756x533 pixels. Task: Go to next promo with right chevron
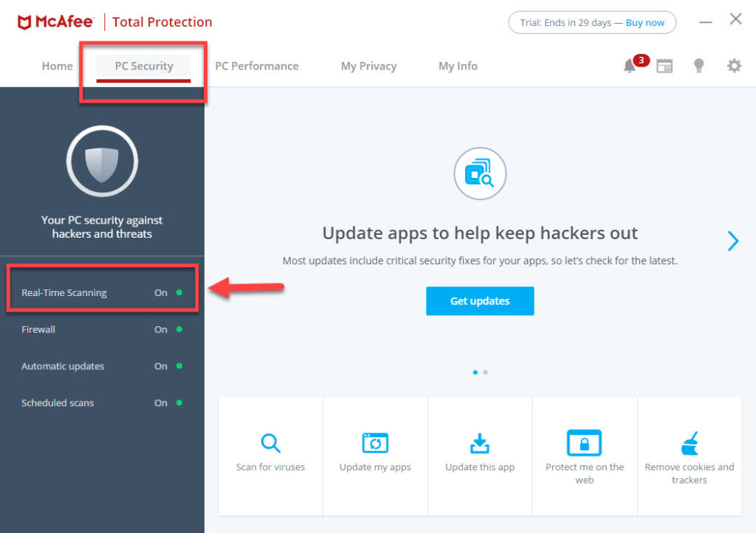(733, 241)
